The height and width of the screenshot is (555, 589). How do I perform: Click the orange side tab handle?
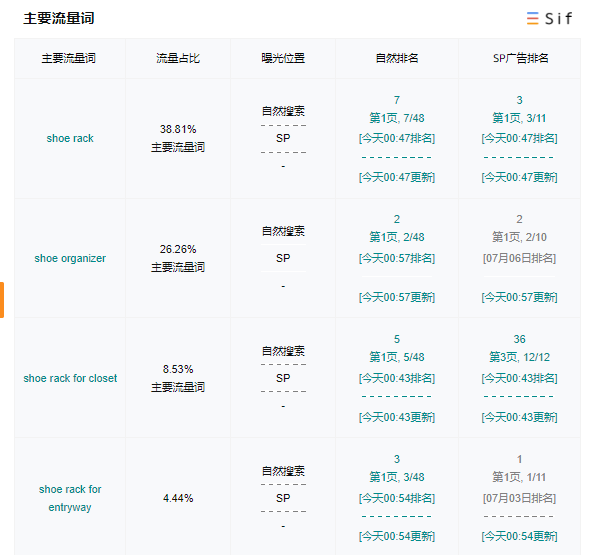(2, 300)
